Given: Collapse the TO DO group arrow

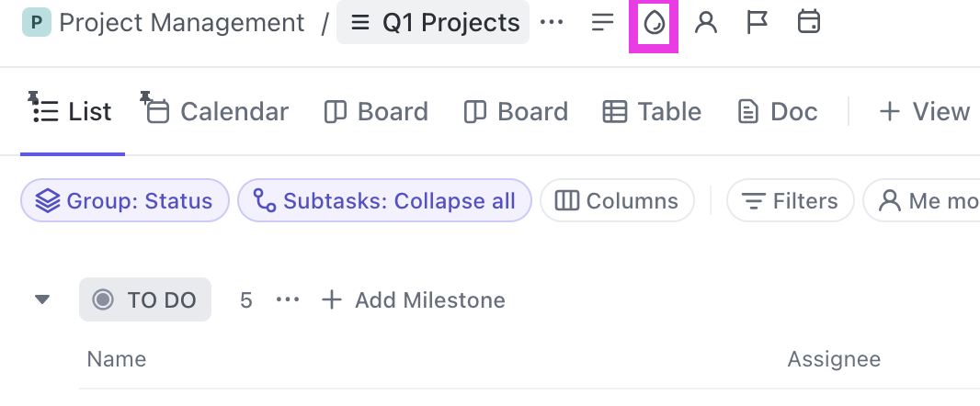Looking at the screenshot, I should coord(42,299).
